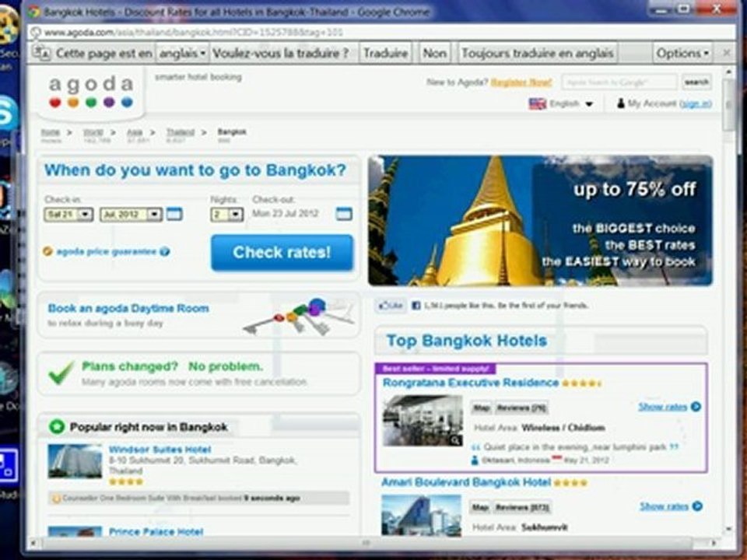The image size is (747, 560).
Task: Click 'Book an agoda Daytime Room' link
Action: (128, 308)
